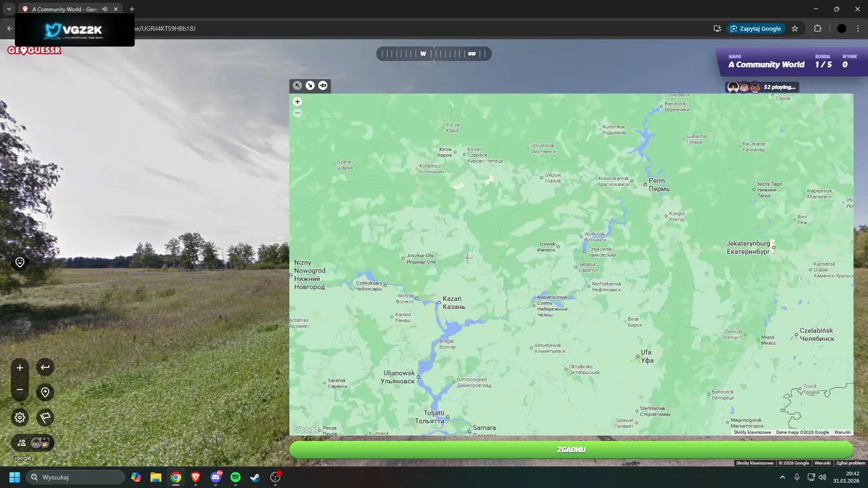Open Spotify from the taskbar
868x488 pixels.
click(x=235, y=477)
